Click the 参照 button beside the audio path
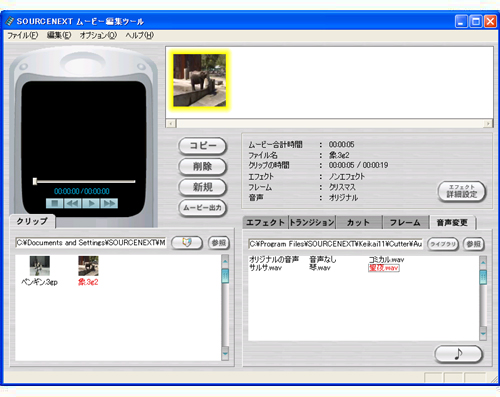The image size is (500, 397). point(473,244)
